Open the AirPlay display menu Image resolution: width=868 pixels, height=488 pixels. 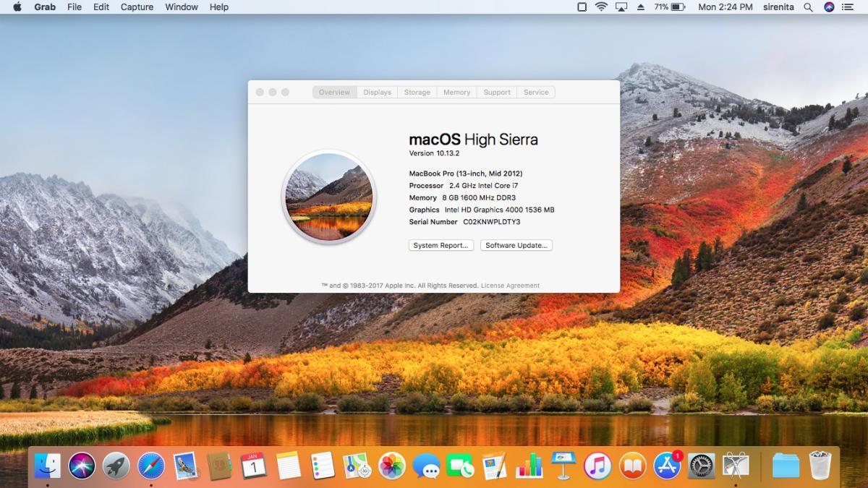tap(621, 7)
